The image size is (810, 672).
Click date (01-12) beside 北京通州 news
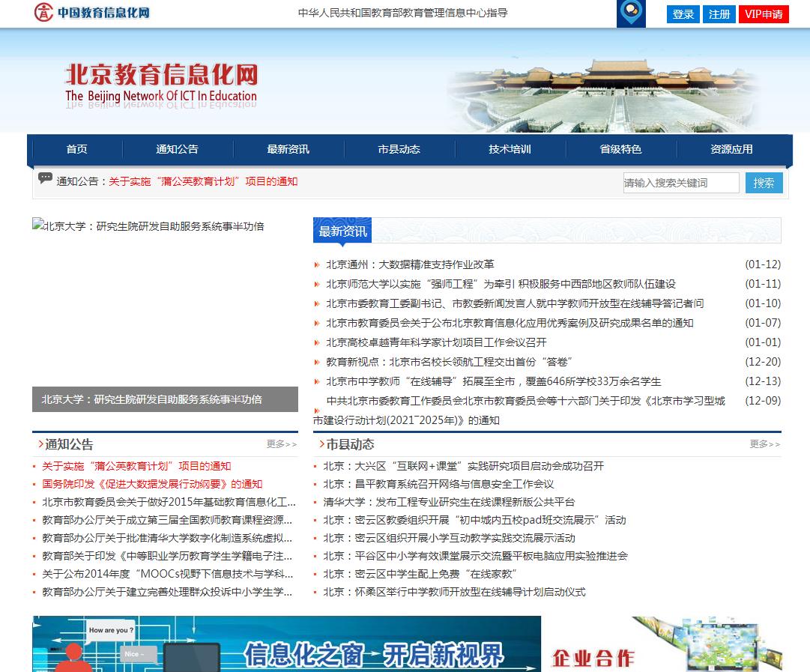coord(763,264)
